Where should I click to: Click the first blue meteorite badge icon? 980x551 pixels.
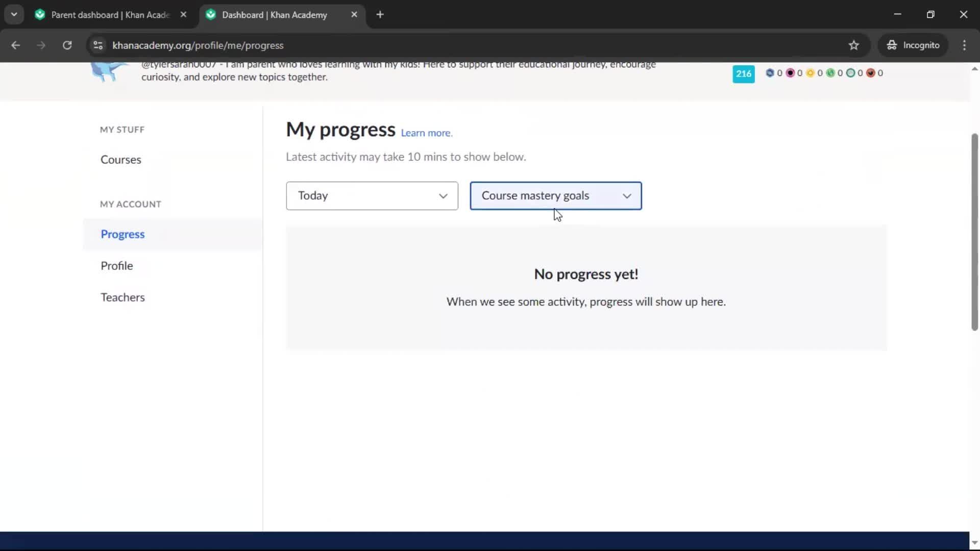[x=770, y=73]
